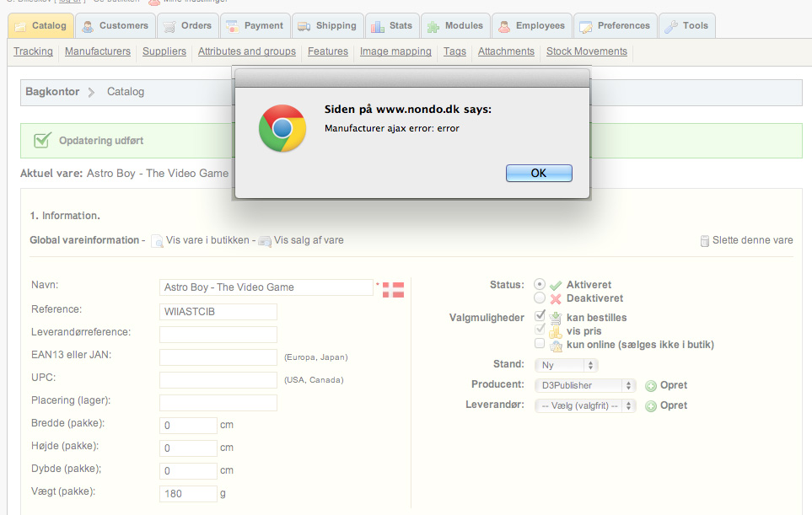This screenshot has height=515, width=812.
Task: Click the Bagkontor breadcrumb
Action: (52, 92)
